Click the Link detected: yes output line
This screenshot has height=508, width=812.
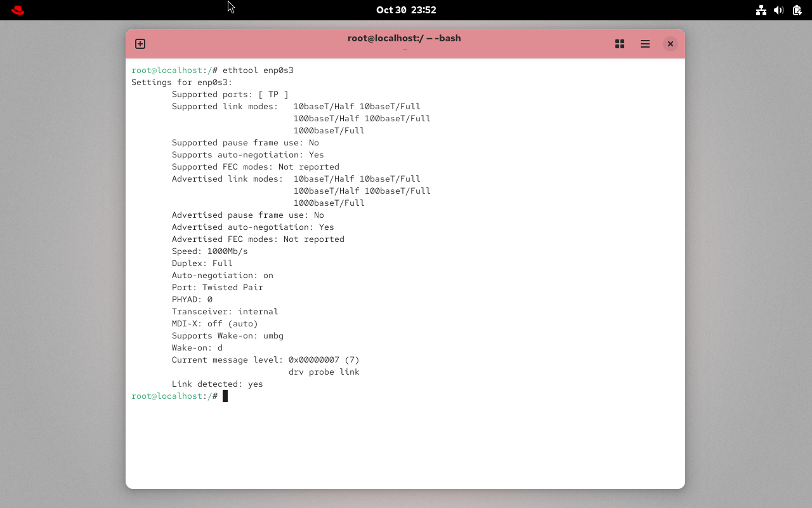(217, 384)
